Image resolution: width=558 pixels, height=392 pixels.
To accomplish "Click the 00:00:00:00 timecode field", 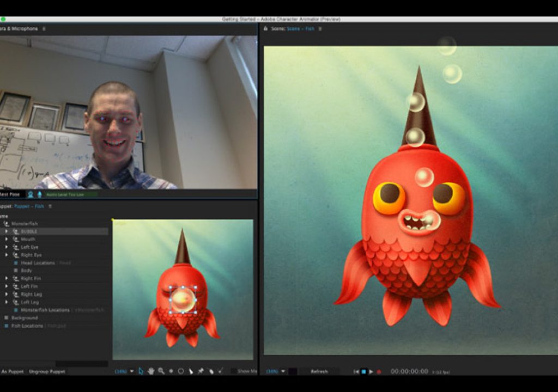I will tap(409, 371).
